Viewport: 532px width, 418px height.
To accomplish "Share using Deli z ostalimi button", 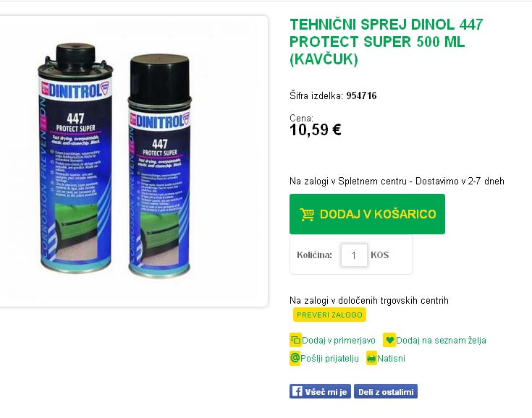I will point(386,391).
